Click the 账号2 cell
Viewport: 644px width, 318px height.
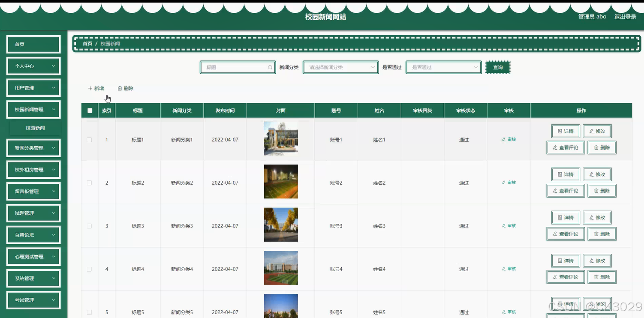[336, 183]
